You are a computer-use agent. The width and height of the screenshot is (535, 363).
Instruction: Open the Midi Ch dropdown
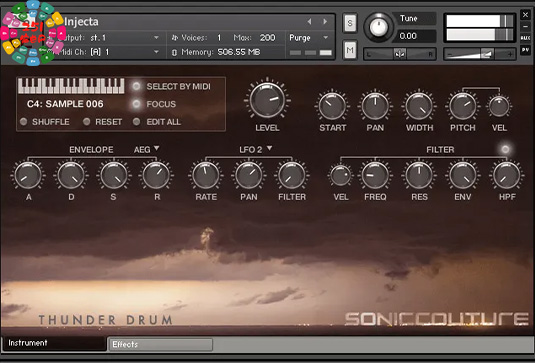click(x=156, y=52)
